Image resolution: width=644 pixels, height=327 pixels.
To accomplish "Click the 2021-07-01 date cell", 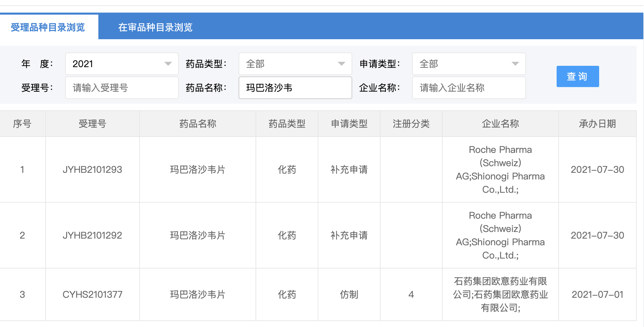I will [597, 294].
